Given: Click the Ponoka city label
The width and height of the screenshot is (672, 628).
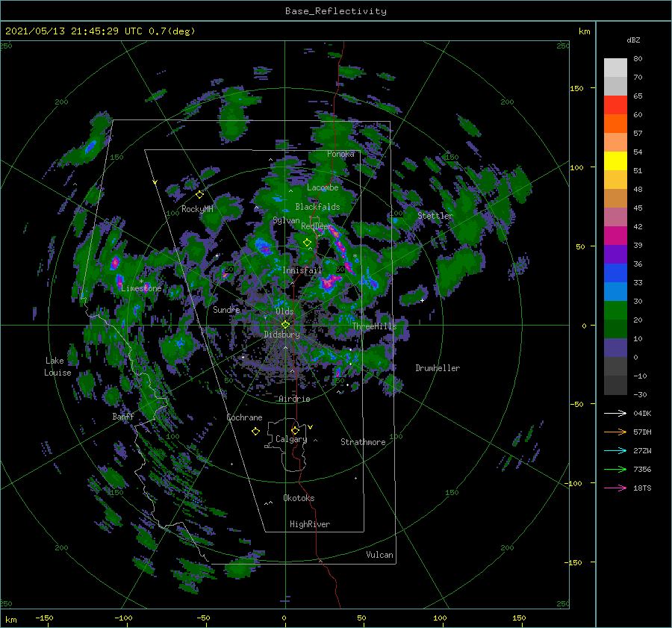Looking at the screenshot, I should coord(340,154).
